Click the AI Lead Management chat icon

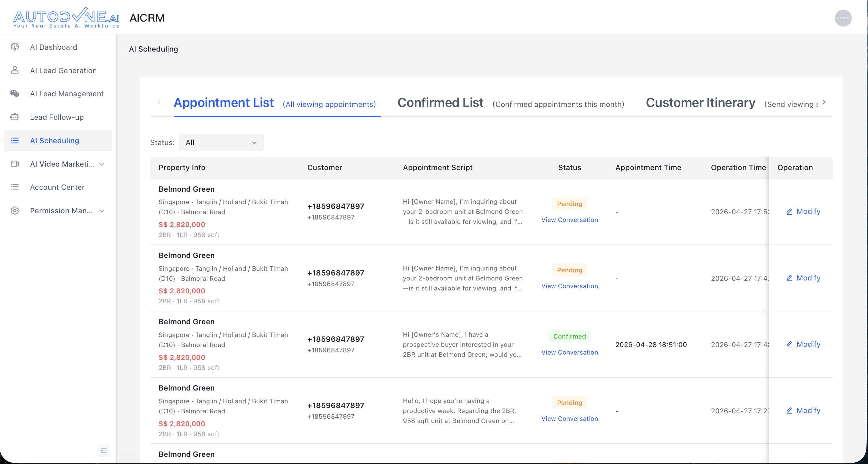15,93
